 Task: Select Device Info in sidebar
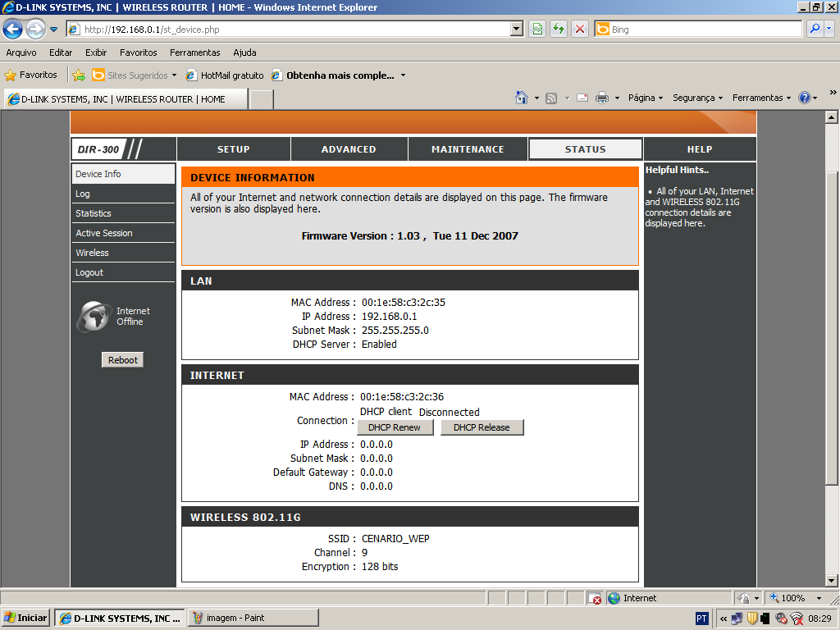[x=123, y=174]
